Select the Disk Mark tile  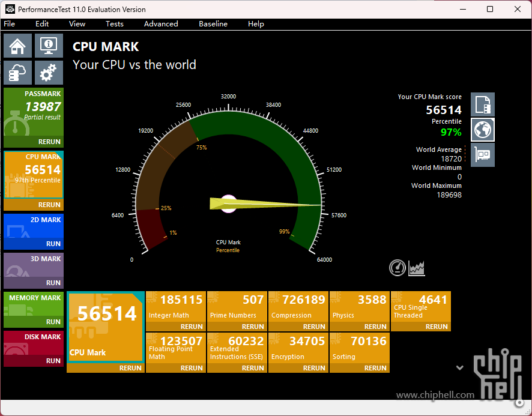click(34, 343)
